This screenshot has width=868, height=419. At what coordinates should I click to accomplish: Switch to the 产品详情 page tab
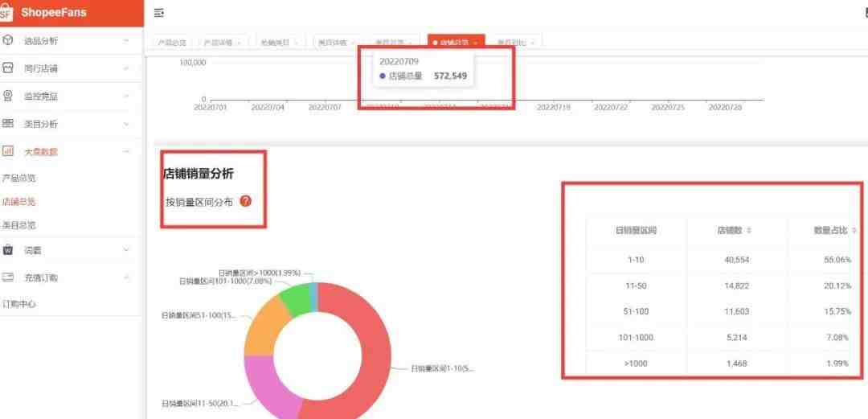tap(222, 42)
